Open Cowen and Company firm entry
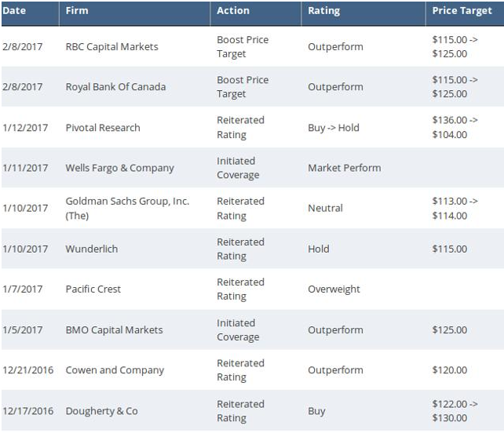Viewport: 504px width, 433px height. click(115, 370)
